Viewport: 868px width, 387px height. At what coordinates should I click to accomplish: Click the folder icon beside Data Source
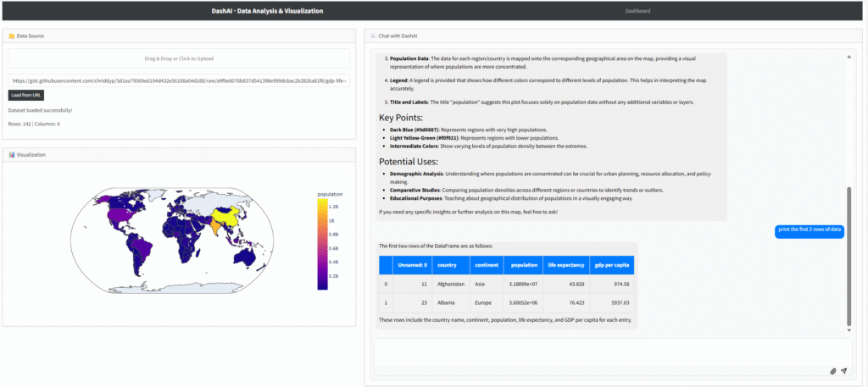(x=11, y=36)
